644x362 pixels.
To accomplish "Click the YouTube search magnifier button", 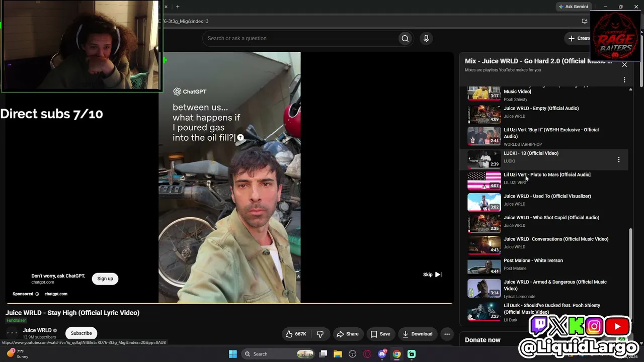I will pos(405,38).
